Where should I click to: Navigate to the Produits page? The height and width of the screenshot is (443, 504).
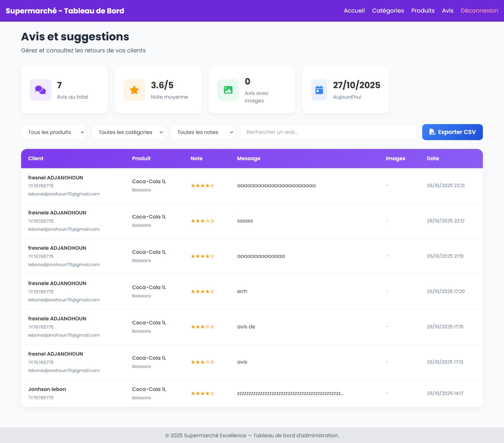(x=423, y=11)
